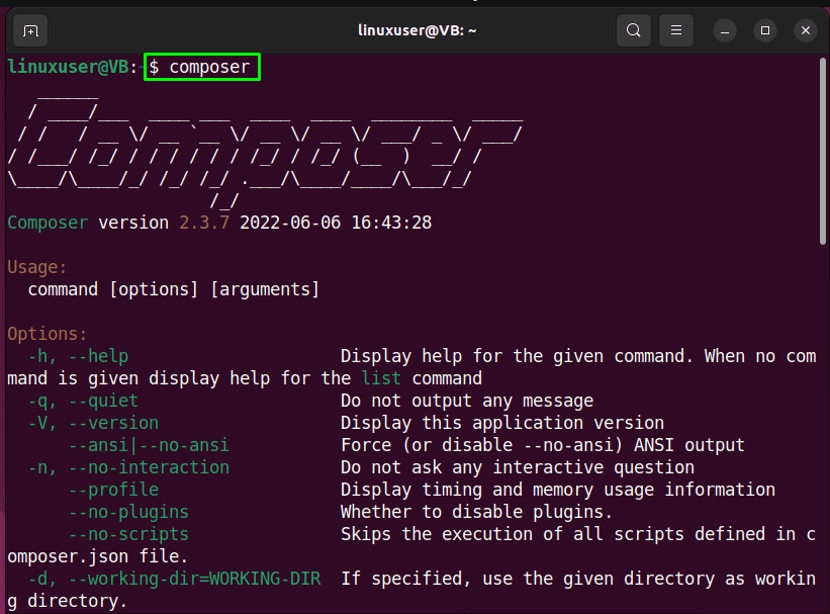Screen dimensions: 830x614
Task: Click the linuxuser@VB: ~ title text
Action: [x=415, y=30]
